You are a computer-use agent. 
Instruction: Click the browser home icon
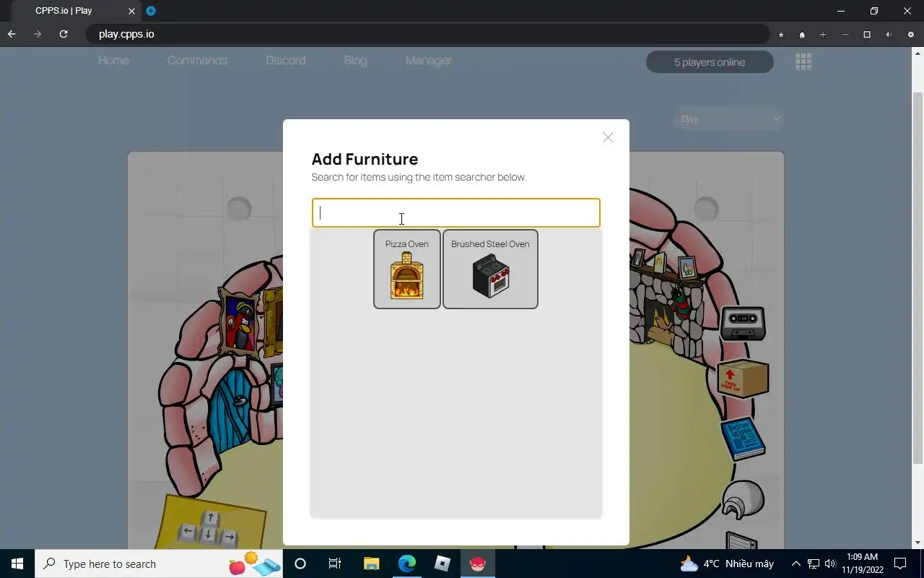(x=802, y=35)
